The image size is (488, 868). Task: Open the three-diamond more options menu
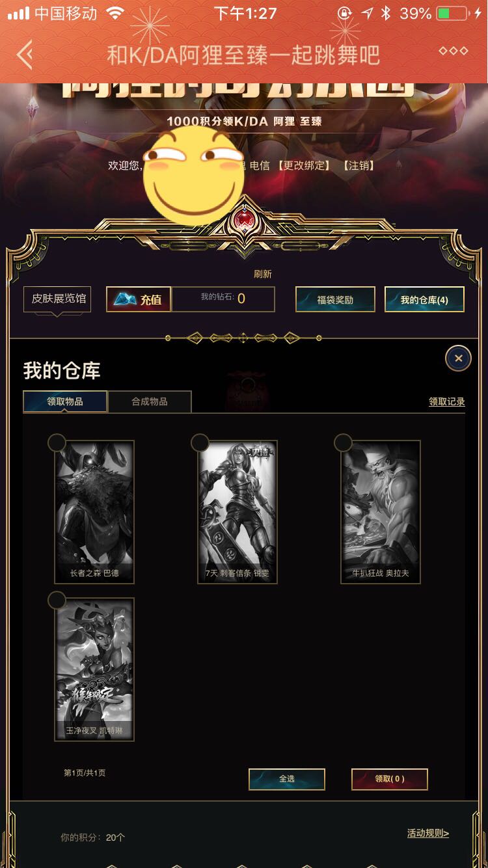(x=453, y=51)
